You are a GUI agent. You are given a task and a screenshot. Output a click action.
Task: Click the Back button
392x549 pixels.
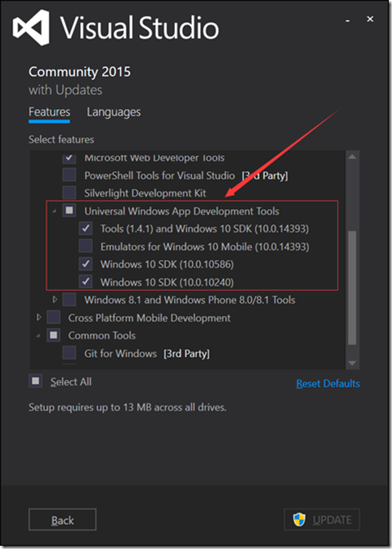62,520
